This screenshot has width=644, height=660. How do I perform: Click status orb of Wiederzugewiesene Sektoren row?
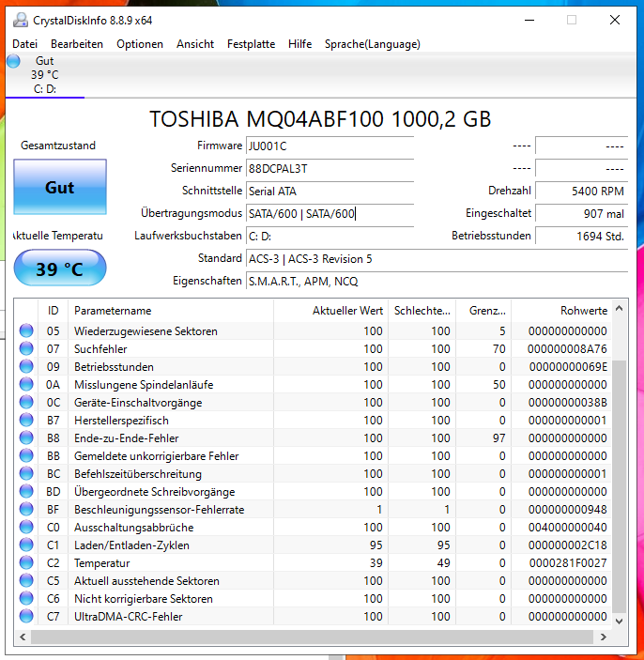(x=26, y=331)
